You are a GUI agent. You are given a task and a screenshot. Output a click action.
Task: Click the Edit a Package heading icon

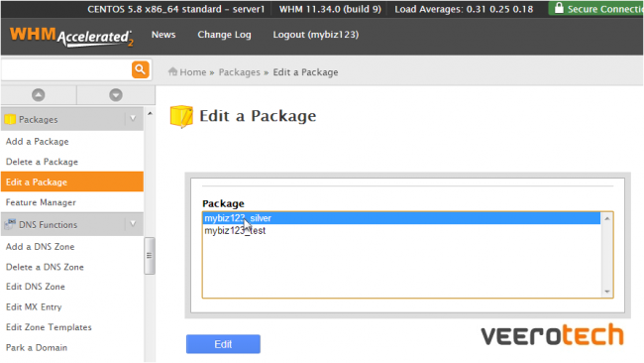tap(181, 117)
